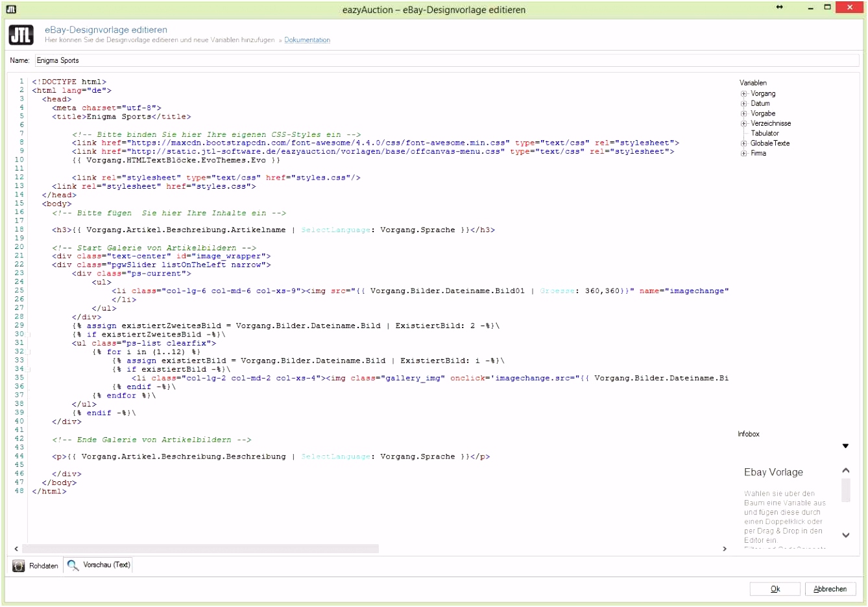The width and height of the screenshot is (868, 607).
Task: Click into the Name field 'Enigma Sports'
Action: click(446, 60)
